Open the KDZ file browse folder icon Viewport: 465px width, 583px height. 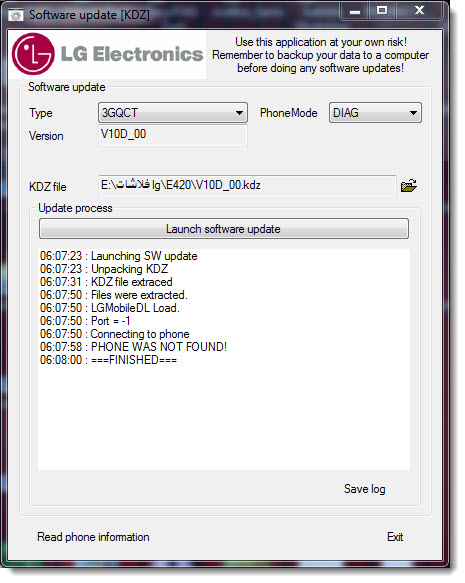pyautogui.click(x=409, y=185)
